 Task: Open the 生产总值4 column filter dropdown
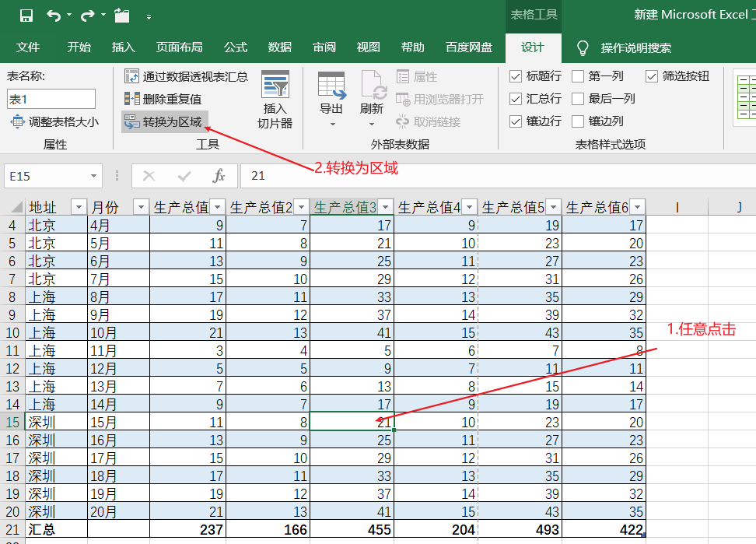pos(469,207)
